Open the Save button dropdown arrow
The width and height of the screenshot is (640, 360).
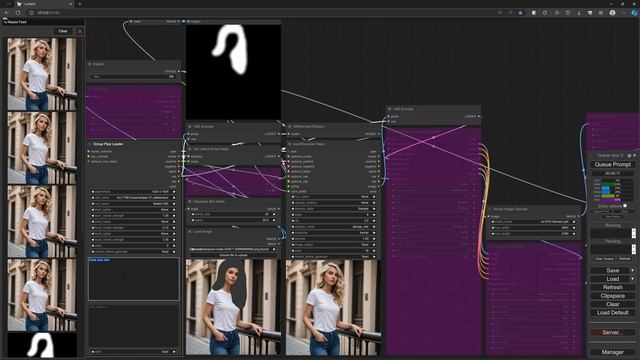(x=633, y=271)
